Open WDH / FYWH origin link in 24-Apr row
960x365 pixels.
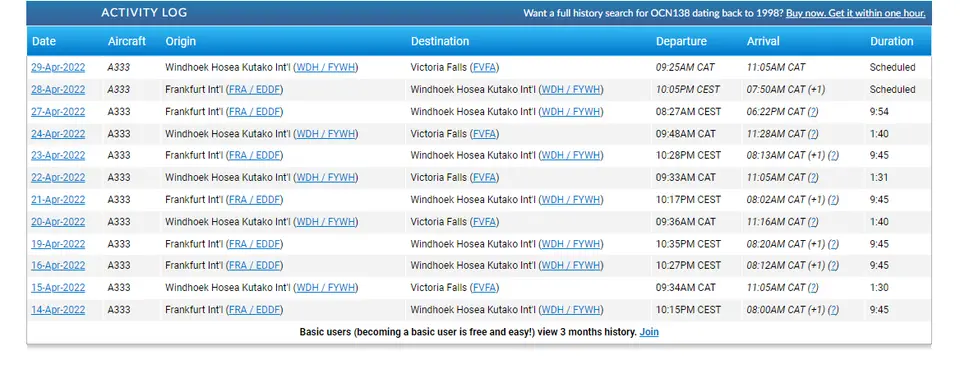point(326,134)
